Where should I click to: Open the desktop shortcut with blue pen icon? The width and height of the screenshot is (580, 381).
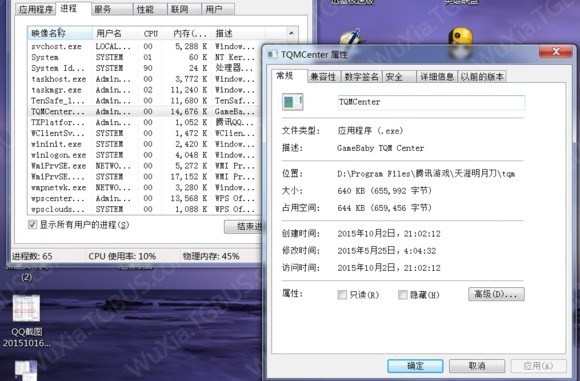pyautogui.click(x=352, y=38)
